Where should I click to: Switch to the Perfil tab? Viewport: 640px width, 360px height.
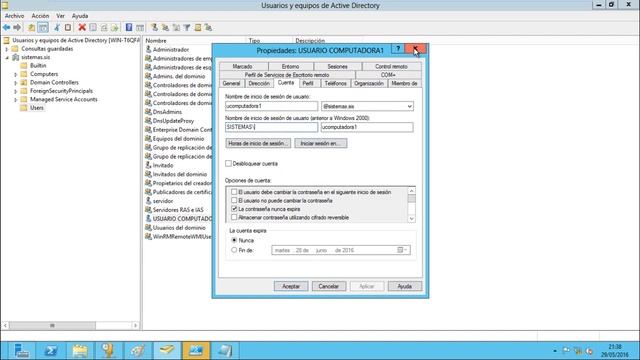point(308,83)
